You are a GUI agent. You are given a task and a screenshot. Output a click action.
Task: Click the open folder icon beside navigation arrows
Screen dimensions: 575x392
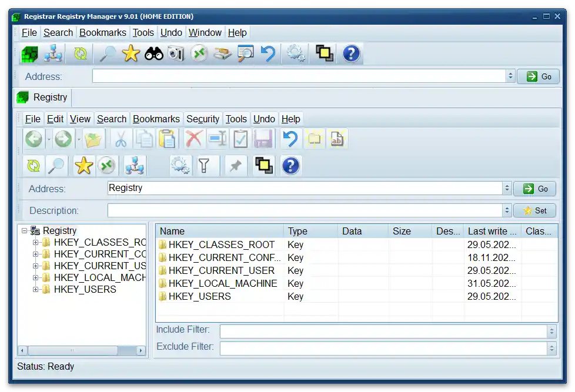pyautogui.click(x=93, y=139)
